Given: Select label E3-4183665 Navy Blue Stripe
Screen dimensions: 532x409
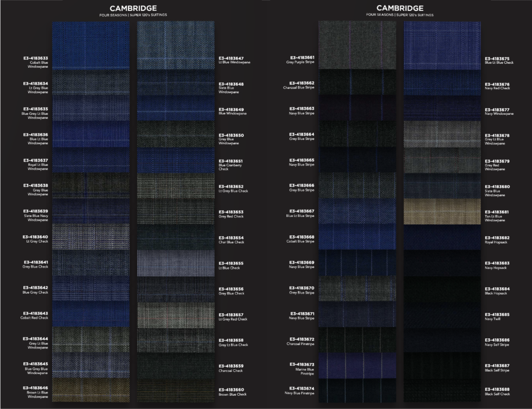Looking at the screenshot, I should (302, 162).
